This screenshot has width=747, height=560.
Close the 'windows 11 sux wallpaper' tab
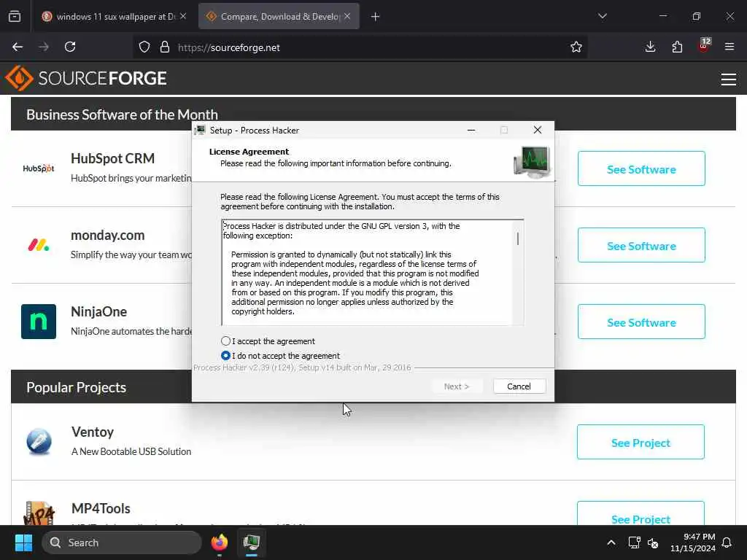point(183,16)
